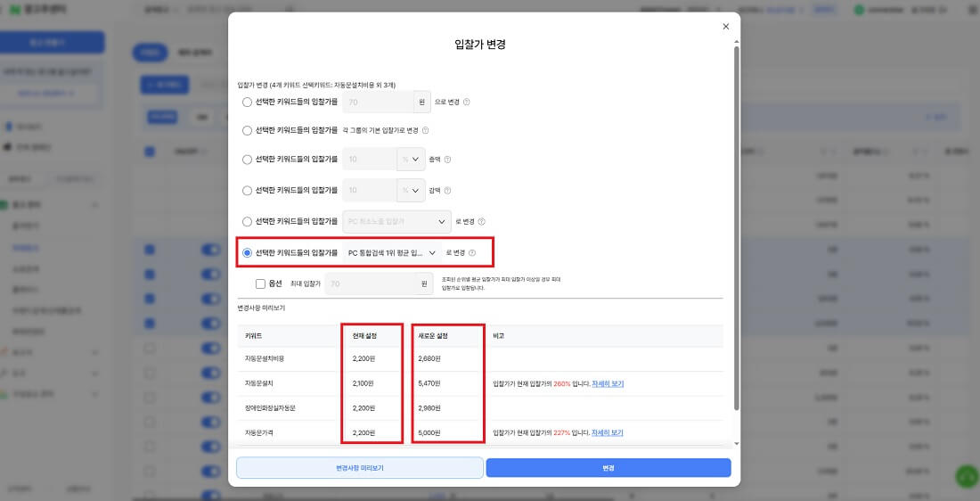Click the current bid value 2,100원
This screenshot has height=501, width=980.
pyautogui.click(x=363, y=383)
